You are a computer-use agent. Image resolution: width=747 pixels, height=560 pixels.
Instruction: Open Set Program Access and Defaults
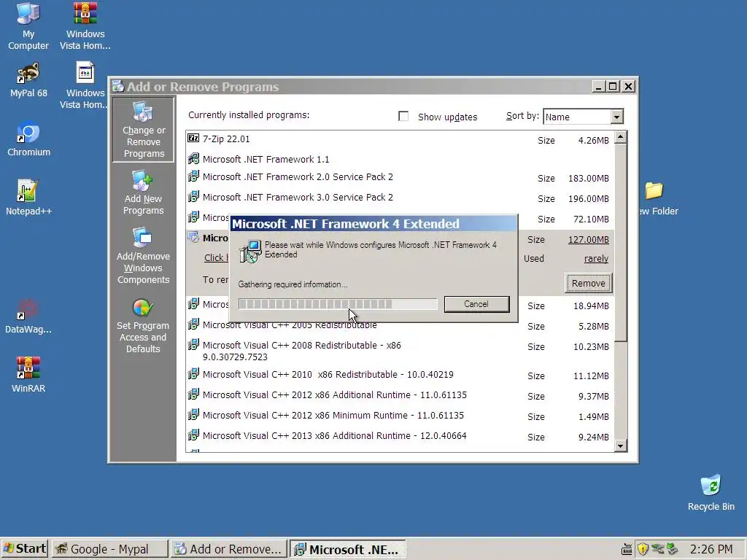pos(143,327)
